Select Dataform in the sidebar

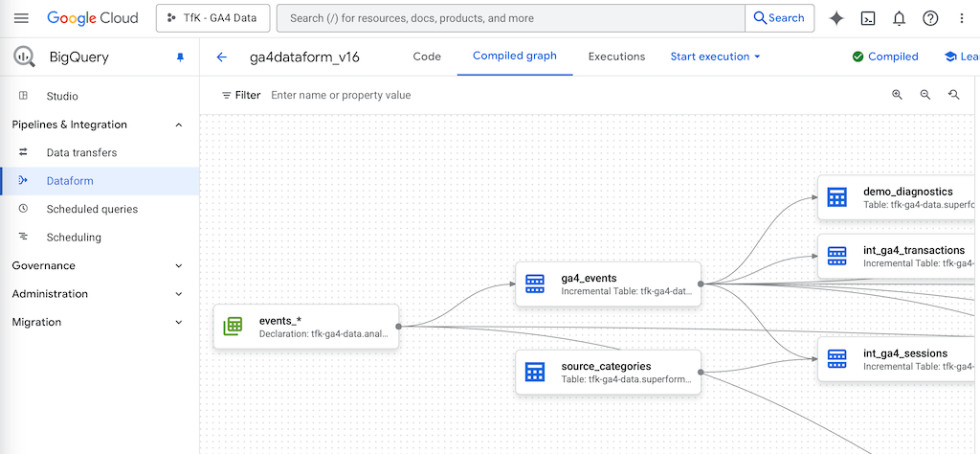pyautogui.click(x=100, y=181)
